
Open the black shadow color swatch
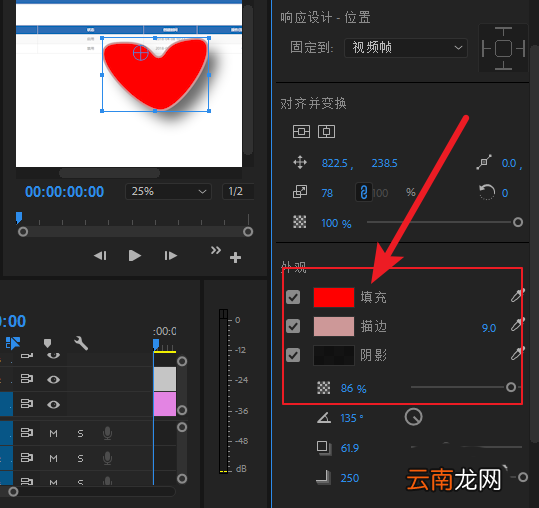point(334,355)
